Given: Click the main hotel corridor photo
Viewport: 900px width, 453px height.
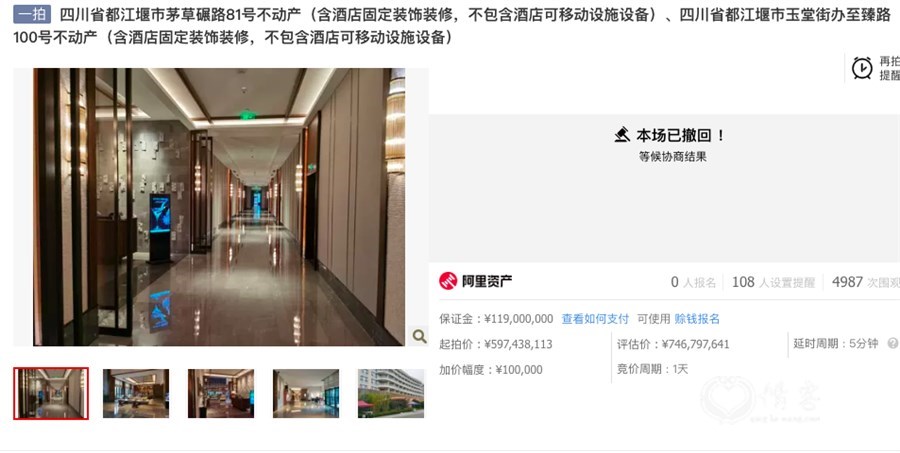Looking at the screenshot, I should coord(219,207).
